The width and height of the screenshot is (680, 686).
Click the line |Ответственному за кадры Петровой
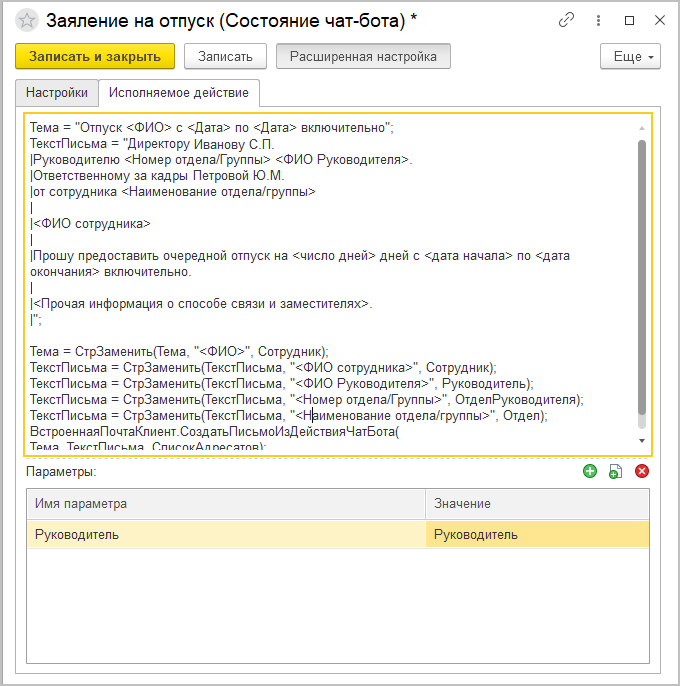point(157,176)
